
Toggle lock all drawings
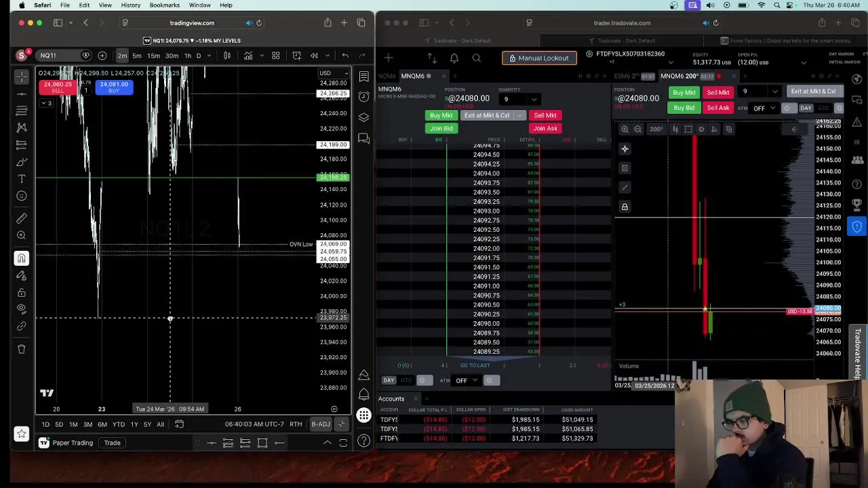(x=22, y=292)
